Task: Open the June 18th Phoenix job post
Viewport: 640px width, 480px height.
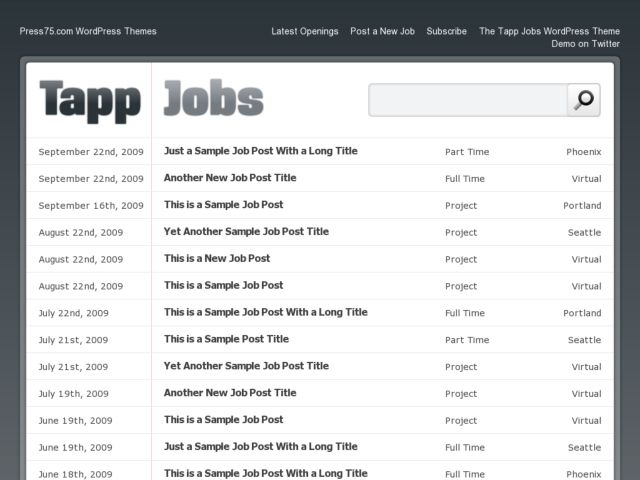Action: coord(266,473)
